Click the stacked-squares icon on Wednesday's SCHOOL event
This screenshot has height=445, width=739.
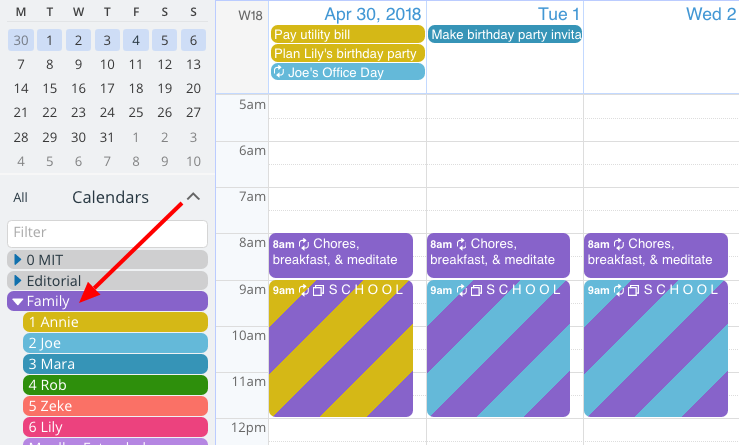pyautogui.click(x=632, y=290)
